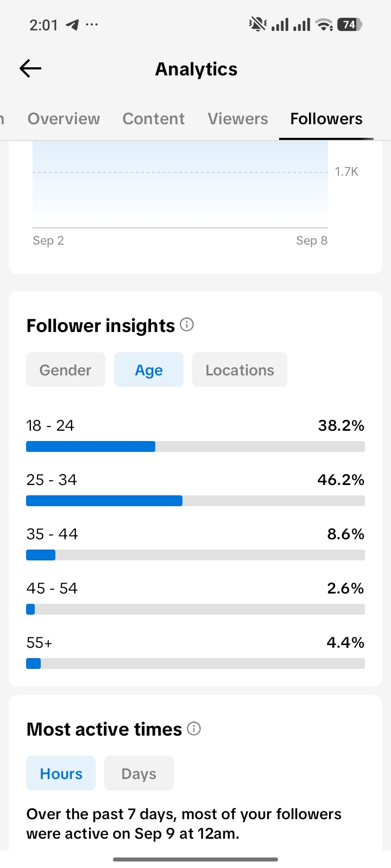Show most active Days
391x868 pixels.
click(139, 773)
